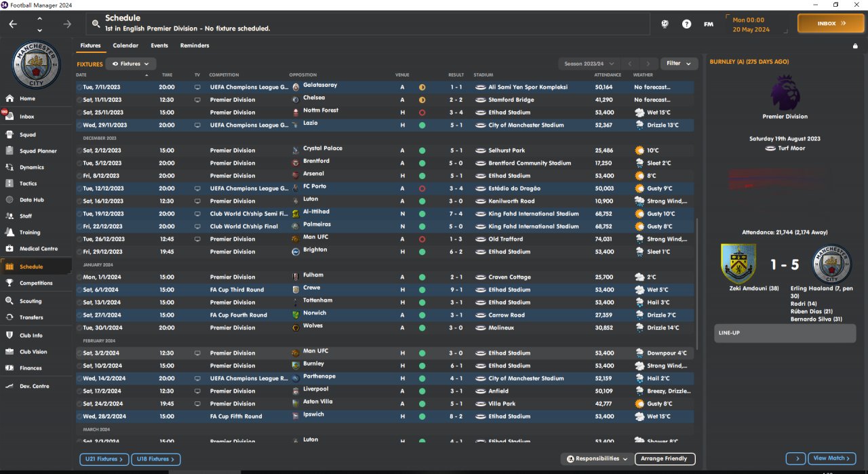This screenshot has height=474, width=868.
Task: Open the Finances section icon
Action: (x=9, y=368)
